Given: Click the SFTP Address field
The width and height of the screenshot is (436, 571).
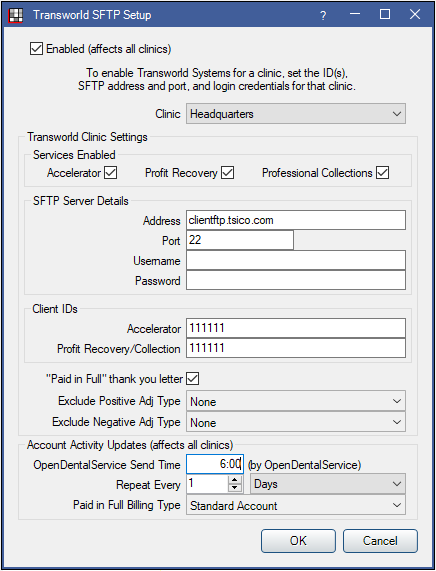Looking at the screenshot, I should [x=296, y=220].
